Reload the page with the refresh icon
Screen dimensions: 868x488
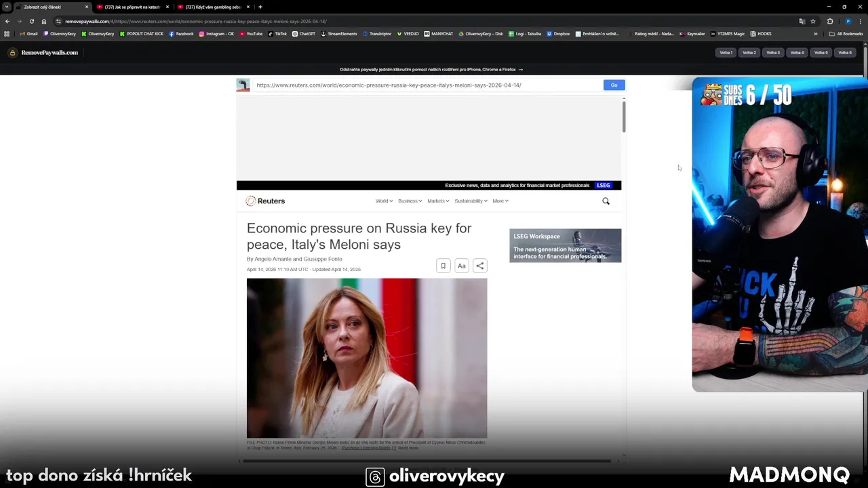coord(31,21)
